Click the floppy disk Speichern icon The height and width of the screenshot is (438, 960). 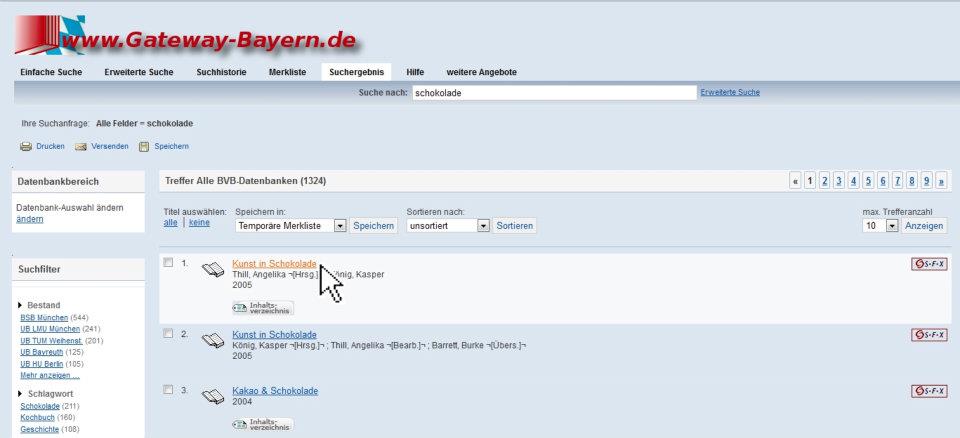coord(144,146)
